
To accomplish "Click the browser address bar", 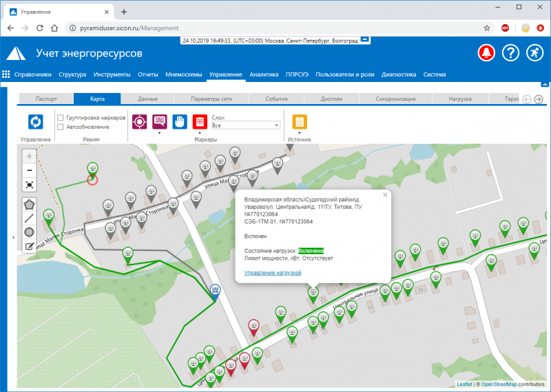I will point(275,28).
